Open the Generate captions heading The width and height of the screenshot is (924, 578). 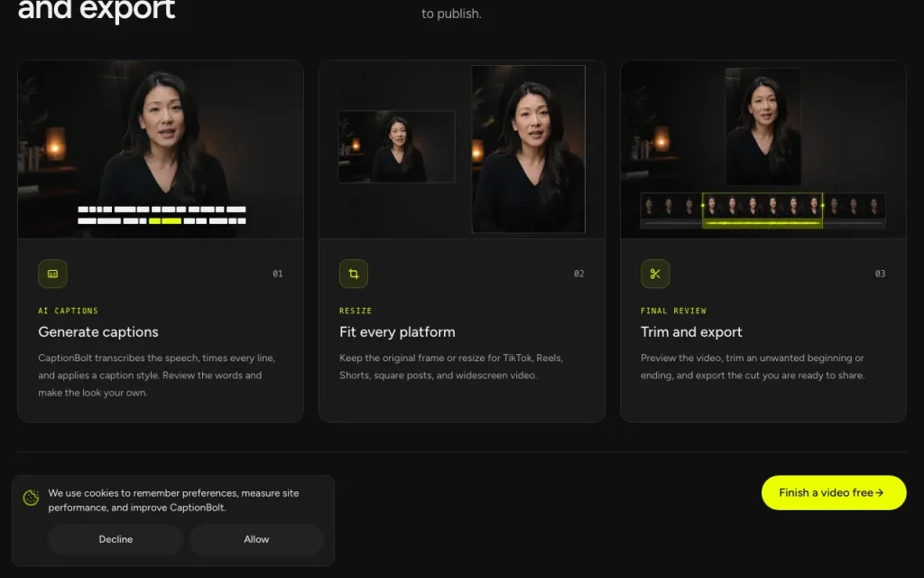pyautogui.click(x=98, y=332)
